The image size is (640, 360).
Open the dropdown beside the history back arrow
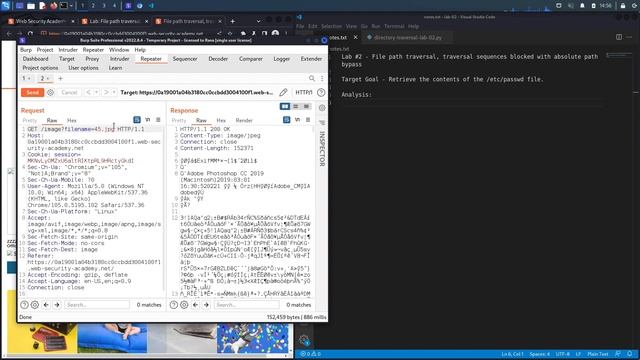tap(96, 93)
